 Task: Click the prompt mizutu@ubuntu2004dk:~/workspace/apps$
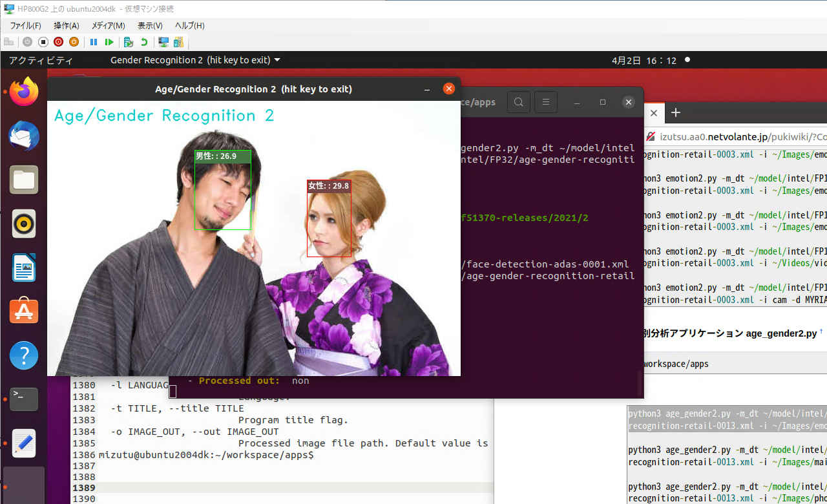[206, 455]
